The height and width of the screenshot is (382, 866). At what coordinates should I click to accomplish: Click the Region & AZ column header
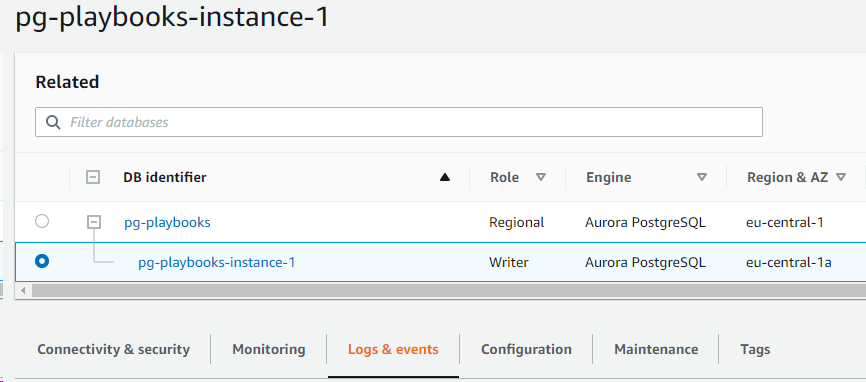pyautogui.click(x=788, y=177)
